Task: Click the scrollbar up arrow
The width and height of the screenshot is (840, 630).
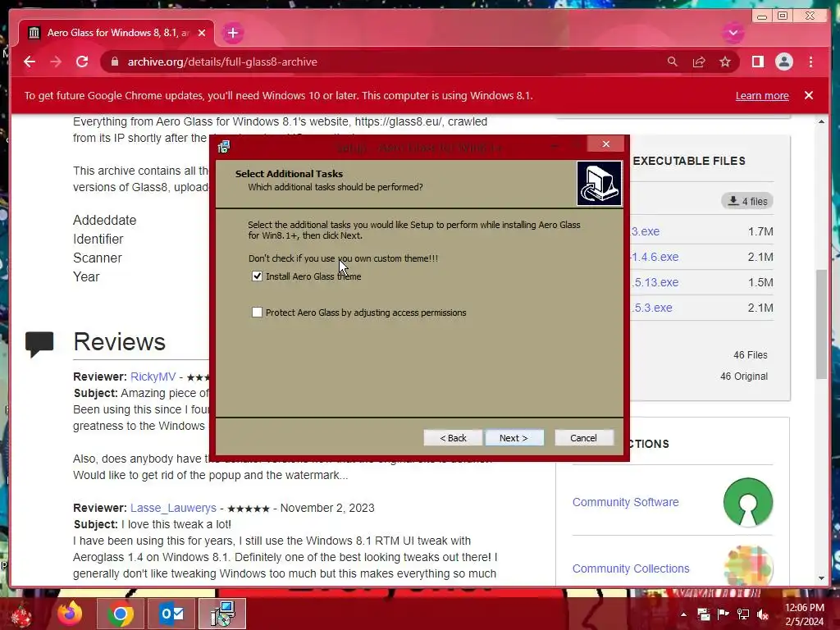Action: pos(821,122)
